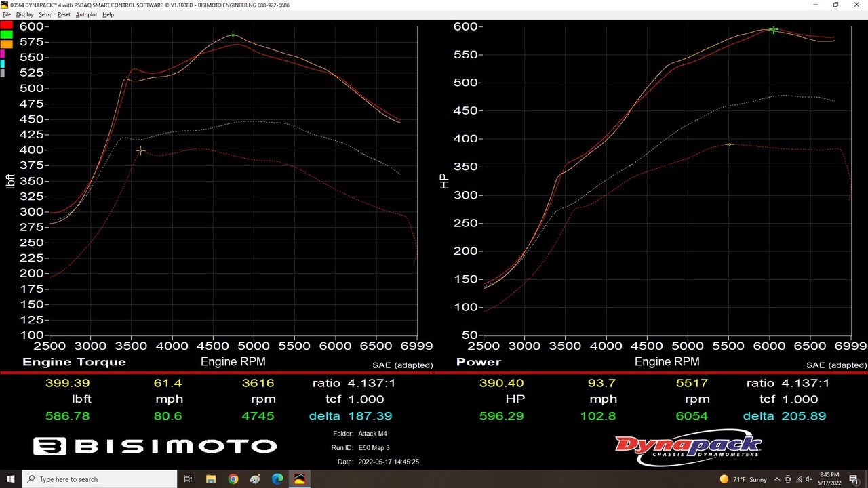Click green peak cursor on torque graph
This screenshot has width=868, height=488.
point(233,35)
